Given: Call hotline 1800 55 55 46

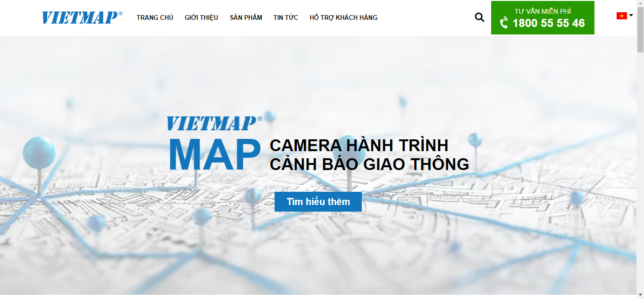Looking at the screenshot, I should click(x=548, y=23).
